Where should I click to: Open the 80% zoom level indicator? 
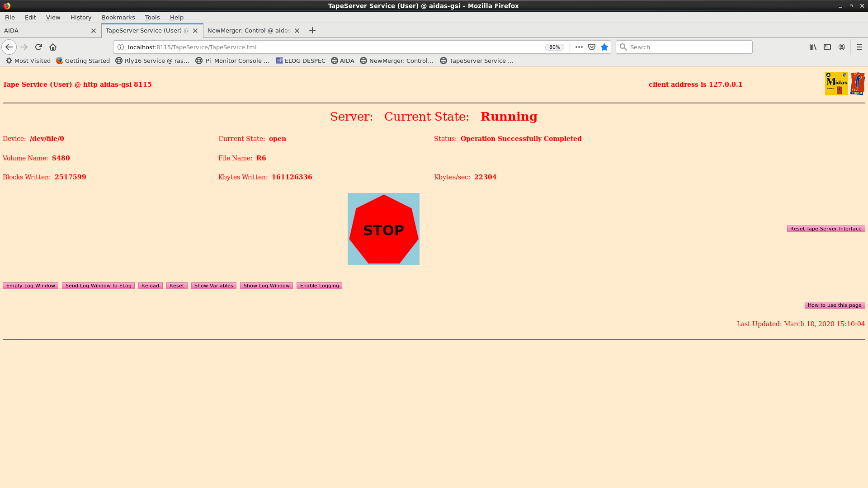[x=555, y=47]
